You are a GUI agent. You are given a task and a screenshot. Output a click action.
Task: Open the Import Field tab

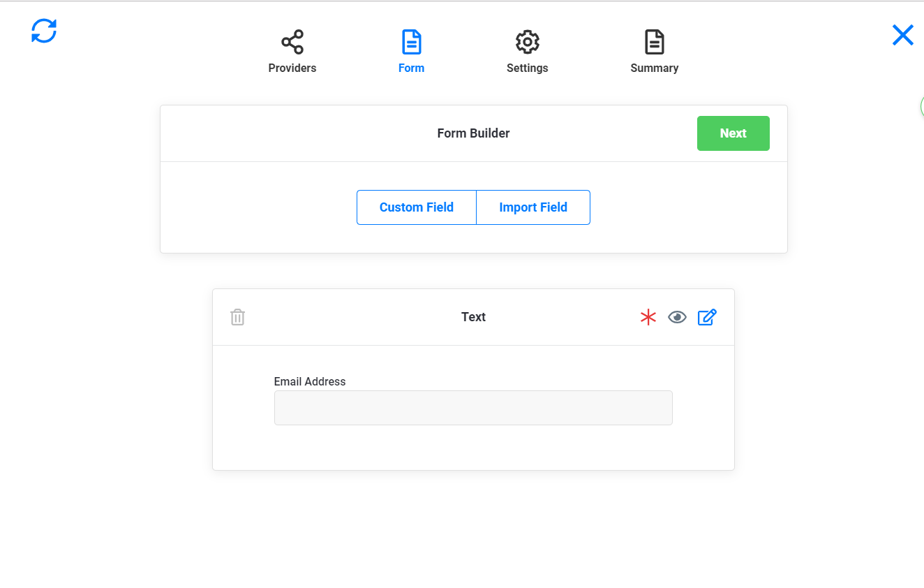click(532, 207)
